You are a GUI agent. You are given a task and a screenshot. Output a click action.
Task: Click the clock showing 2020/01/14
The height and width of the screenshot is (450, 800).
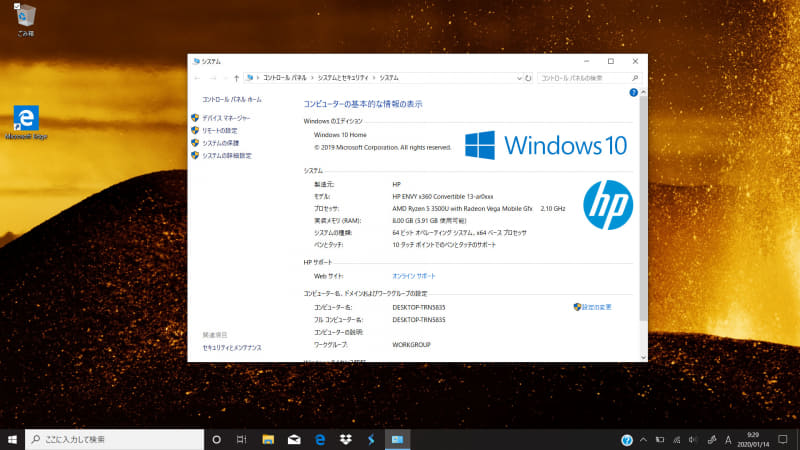(753, 440)
